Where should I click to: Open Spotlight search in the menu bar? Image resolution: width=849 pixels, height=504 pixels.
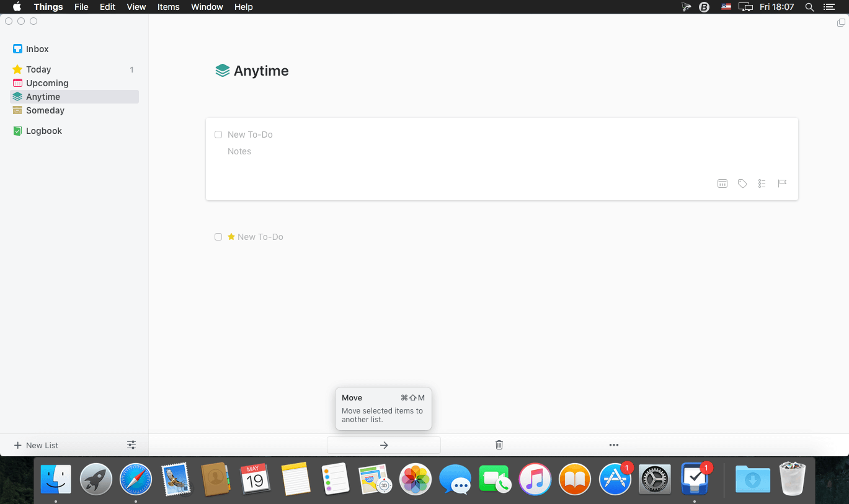(x=809, y=7)
